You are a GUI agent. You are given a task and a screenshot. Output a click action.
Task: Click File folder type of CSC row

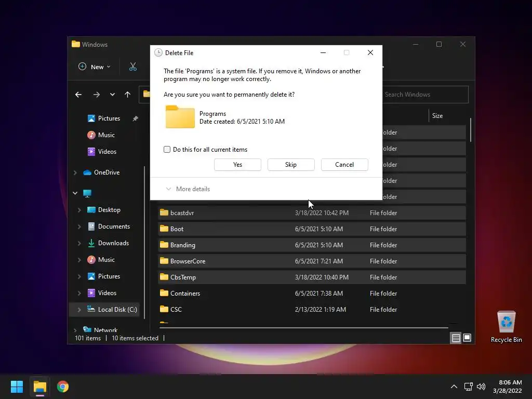point(383,310)
